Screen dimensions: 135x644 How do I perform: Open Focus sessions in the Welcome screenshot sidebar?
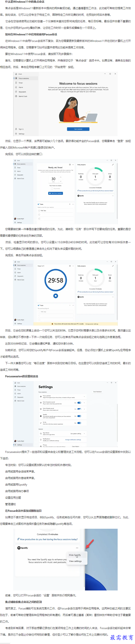pos(26,78)
